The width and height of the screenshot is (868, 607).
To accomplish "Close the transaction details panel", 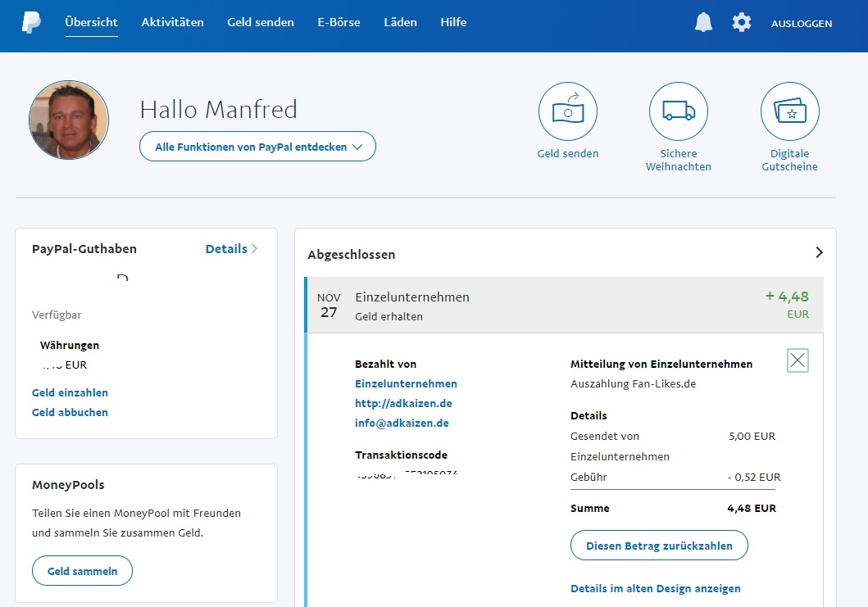I will [x=798, y=360].
